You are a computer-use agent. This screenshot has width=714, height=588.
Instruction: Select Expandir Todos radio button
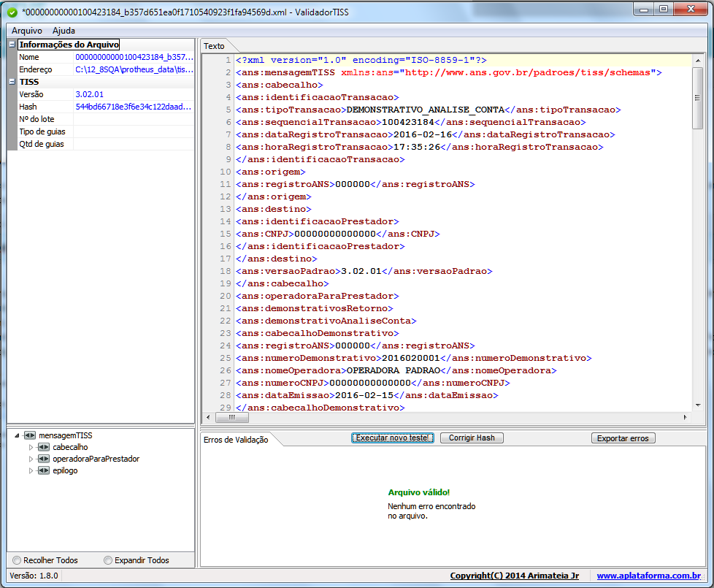108,560
